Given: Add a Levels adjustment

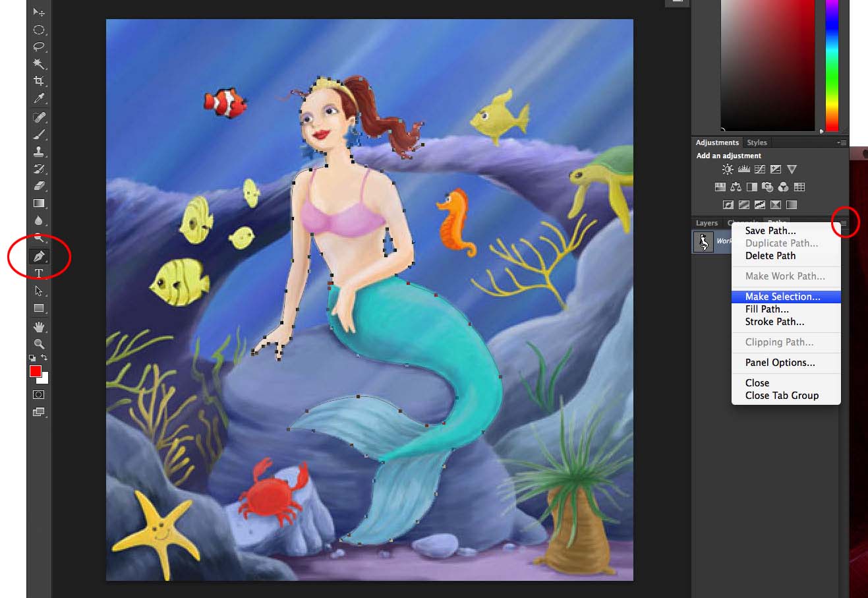Looking at the screenshot, I should 744,169.
